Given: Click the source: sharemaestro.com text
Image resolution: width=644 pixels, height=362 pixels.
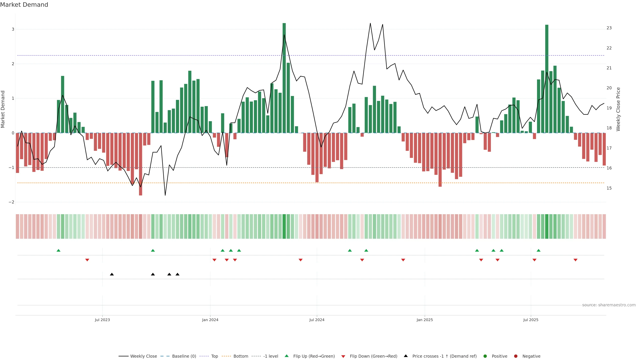Looking at the screenshot, I should click(609, 305).
